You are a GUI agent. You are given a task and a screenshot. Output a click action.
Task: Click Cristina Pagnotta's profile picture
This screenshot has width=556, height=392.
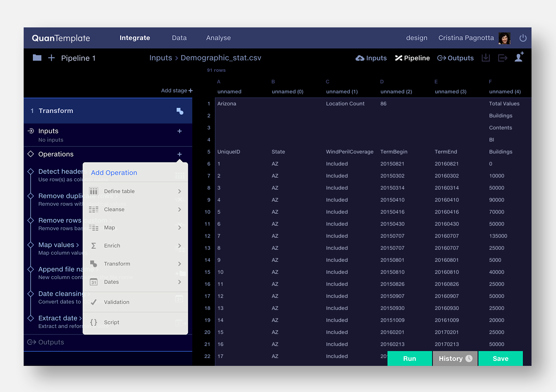(504, 38)
